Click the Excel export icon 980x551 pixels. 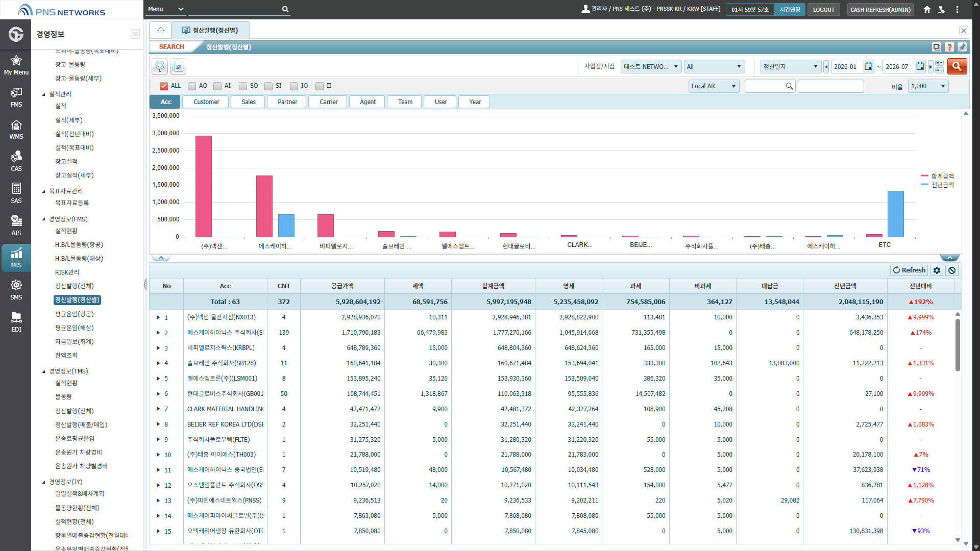pyautogui.click(x=178, y=66)
